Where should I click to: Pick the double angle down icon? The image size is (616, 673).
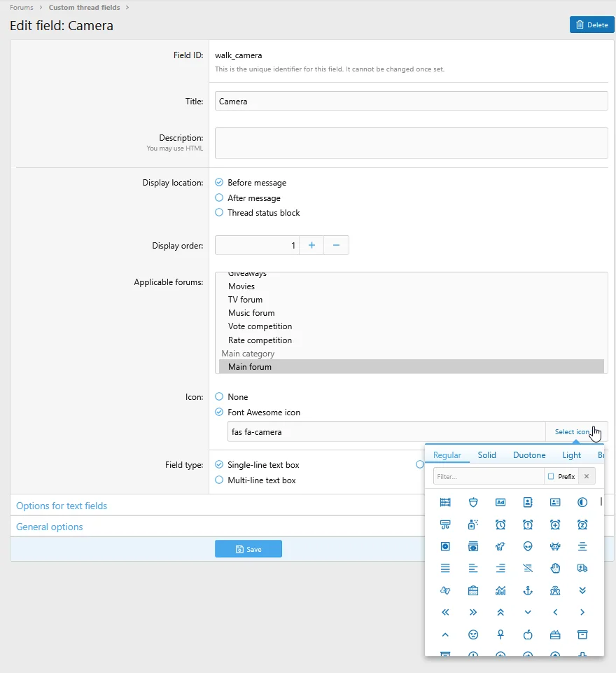click(x=582, y=590)
